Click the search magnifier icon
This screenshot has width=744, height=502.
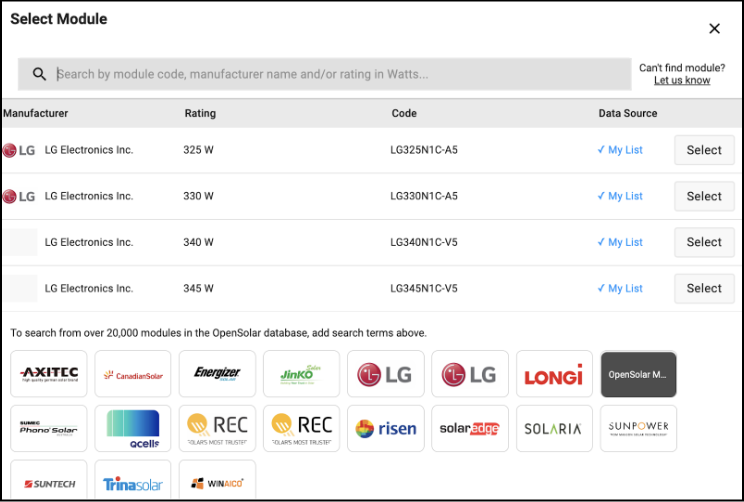click(x=39, y=74)
